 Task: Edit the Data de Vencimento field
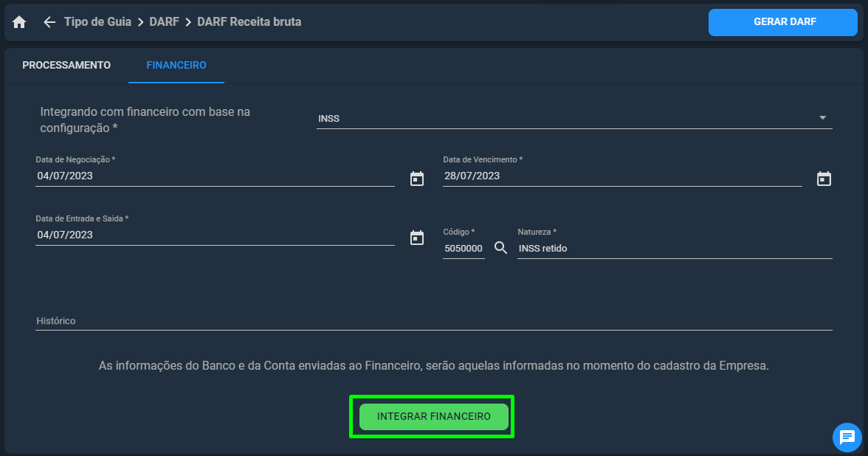622,176
